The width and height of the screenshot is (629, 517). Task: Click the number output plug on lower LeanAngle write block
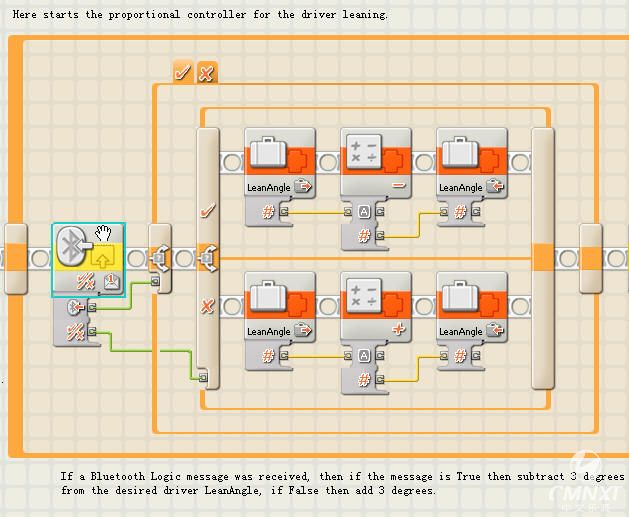(476, 356)
